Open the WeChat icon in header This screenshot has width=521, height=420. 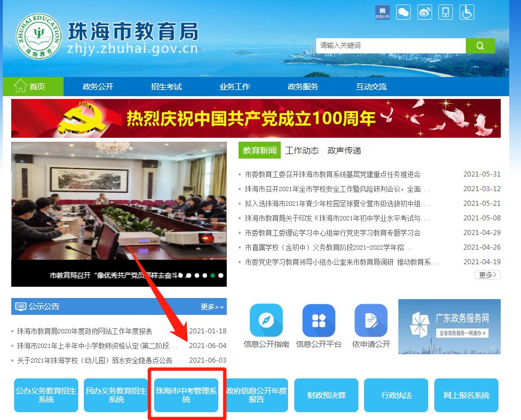403,12
